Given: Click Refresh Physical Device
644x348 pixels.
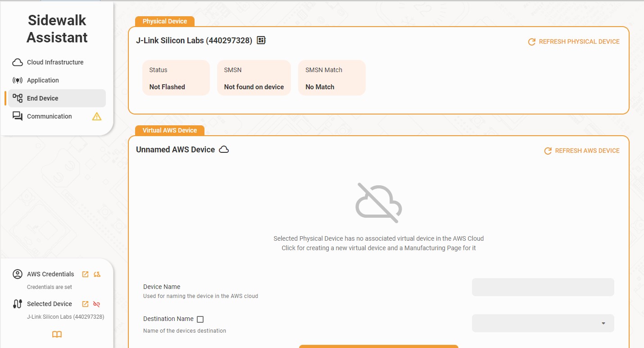Looking at the screenshot, I should point(574,41).
